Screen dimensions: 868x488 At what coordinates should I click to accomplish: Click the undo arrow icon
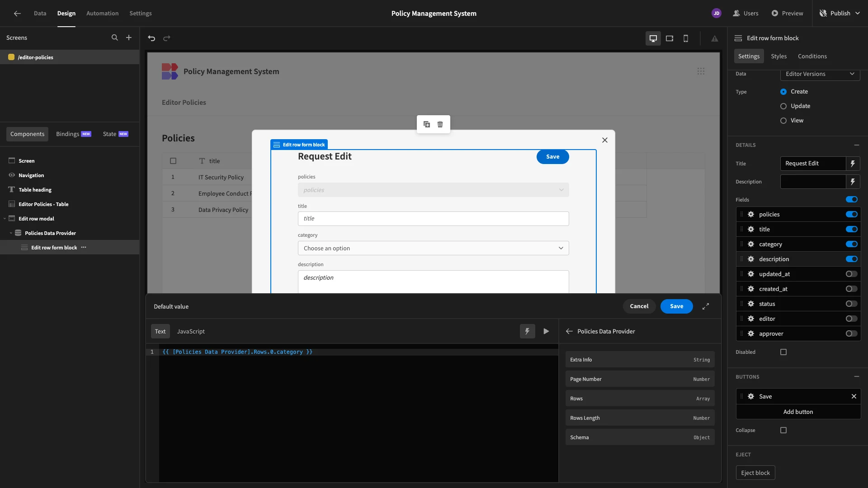tap(151, 38)
